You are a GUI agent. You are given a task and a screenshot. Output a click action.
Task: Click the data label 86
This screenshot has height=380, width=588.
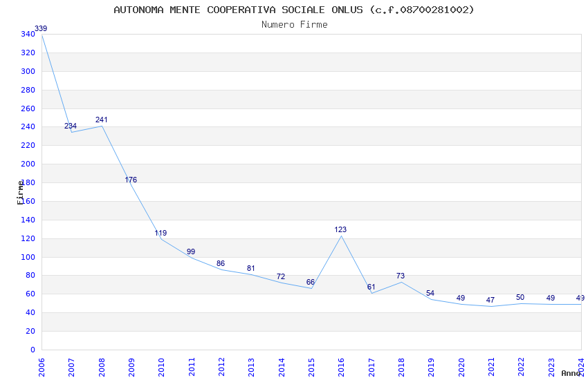coord(221,263)
